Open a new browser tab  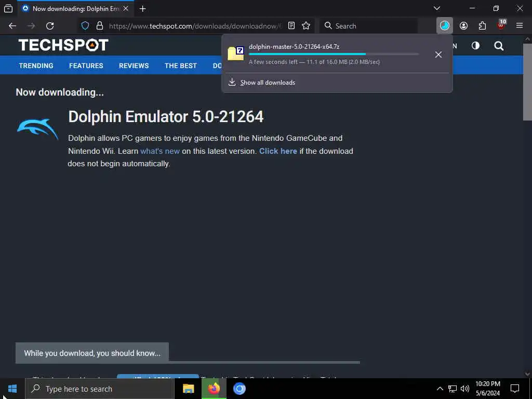point(142,9)
